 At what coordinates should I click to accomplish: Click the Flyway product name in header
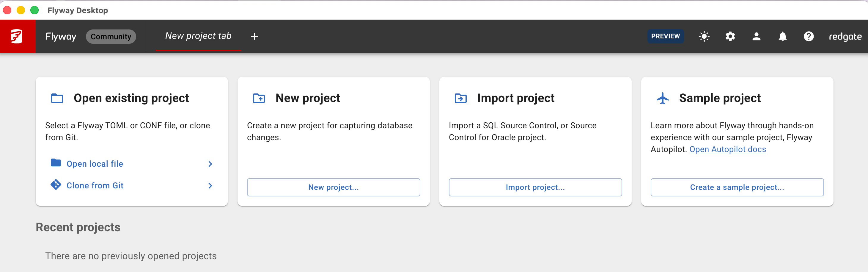61,36
